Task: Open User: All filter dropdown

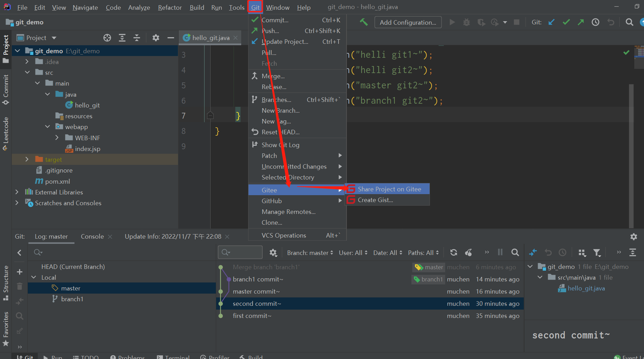Action: [353, 253]
